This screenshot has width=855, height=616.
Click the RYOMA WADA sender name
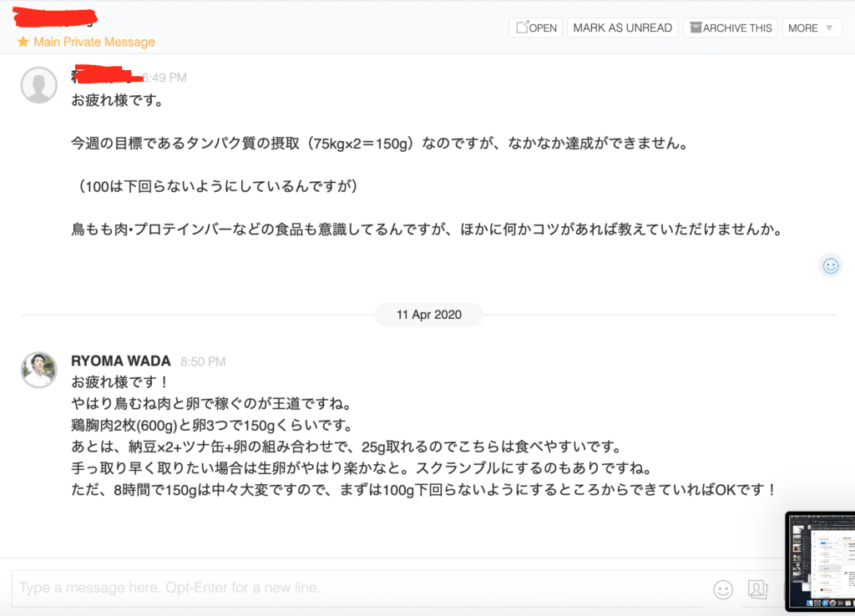pos(120,361)
